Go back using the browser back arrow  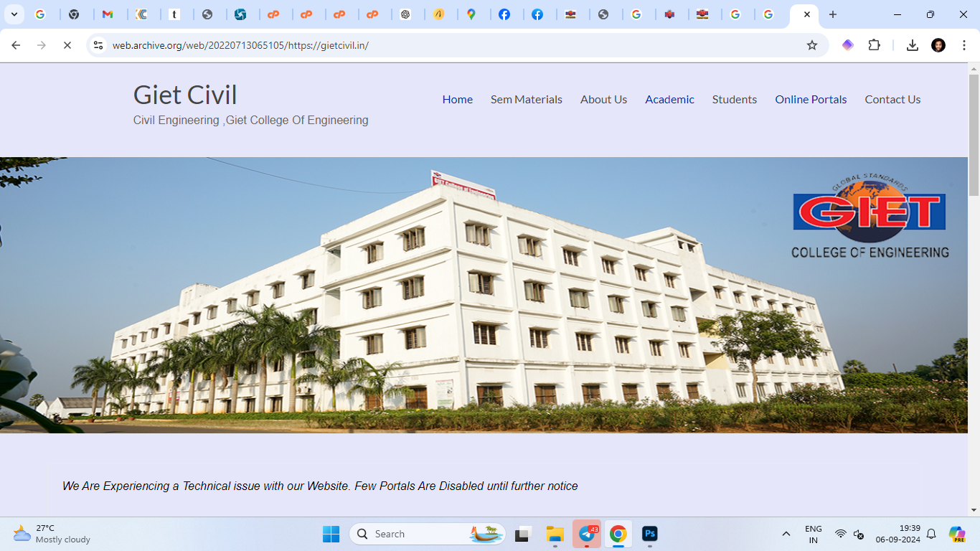coord(16,45)
